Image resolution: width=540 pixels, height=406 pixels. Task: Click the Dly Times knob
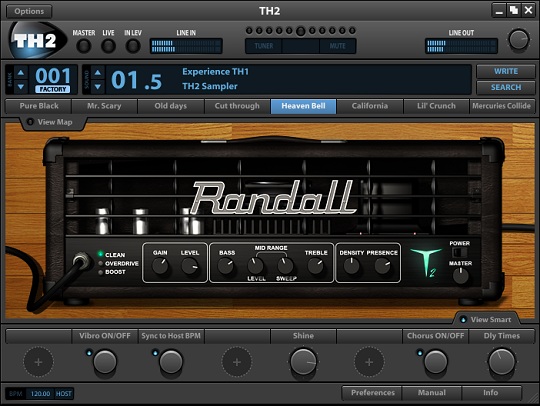tap(502, 362)
